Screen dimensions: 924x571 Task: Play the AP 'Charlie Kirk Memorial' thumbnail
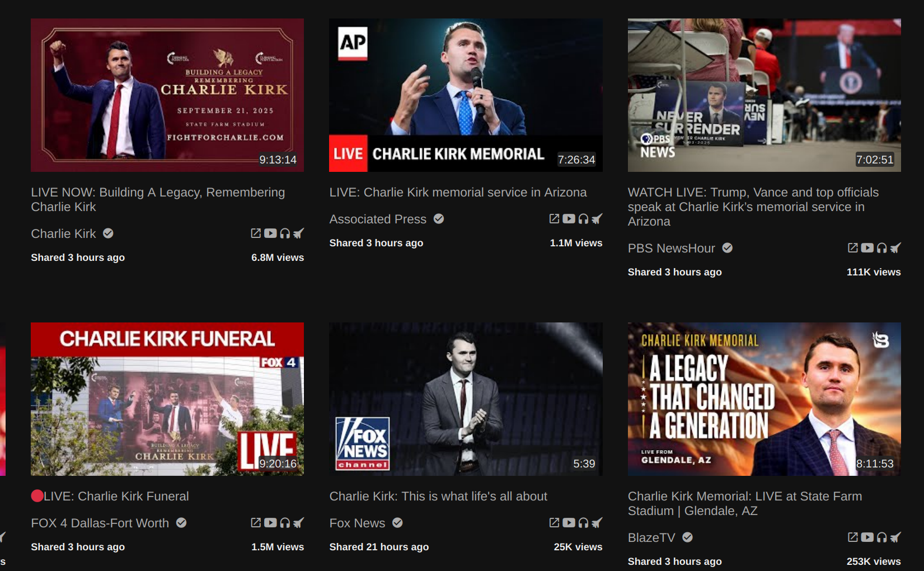click(x=466, y=95)
